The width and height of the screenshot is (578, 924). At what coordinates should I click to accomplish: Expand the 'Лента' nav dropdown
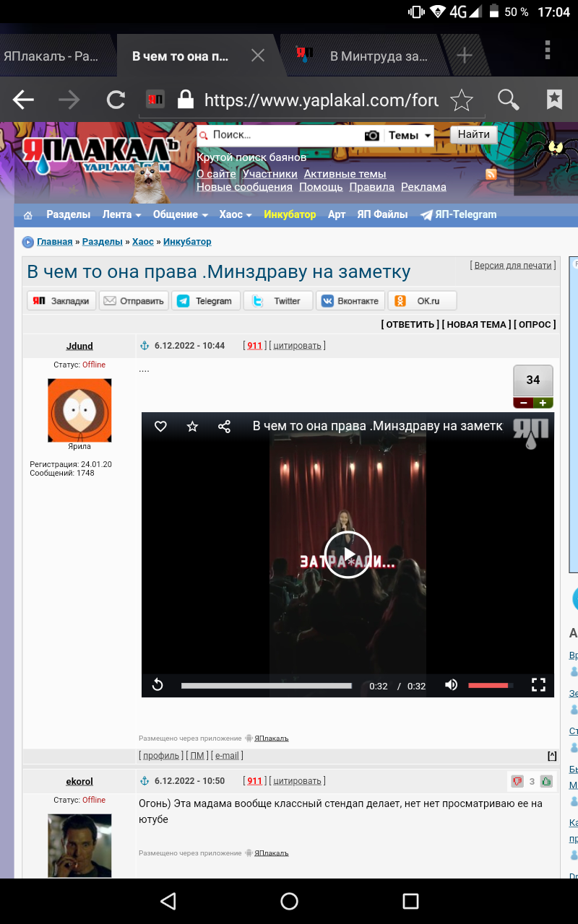[121, 214]
